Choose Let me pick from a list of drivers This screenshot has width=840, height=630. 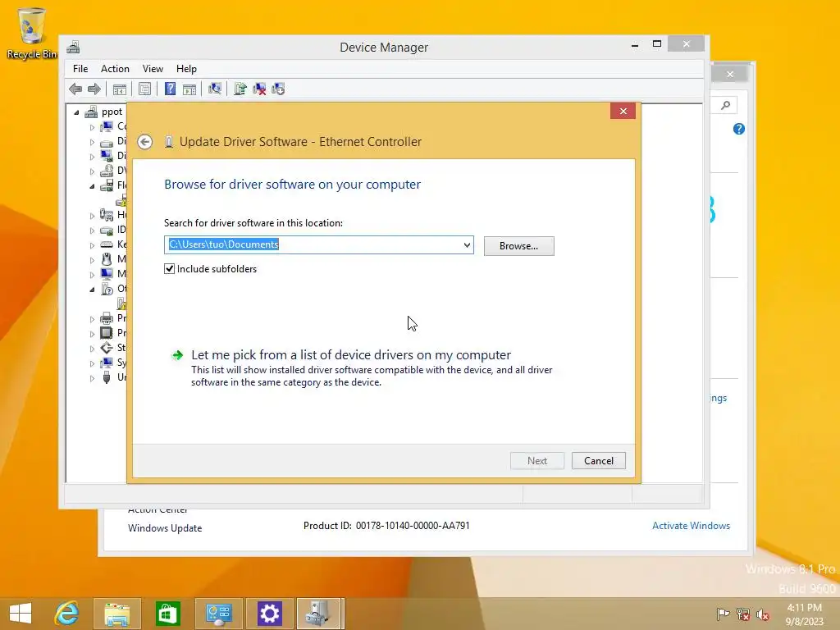(x=351, y=354)
